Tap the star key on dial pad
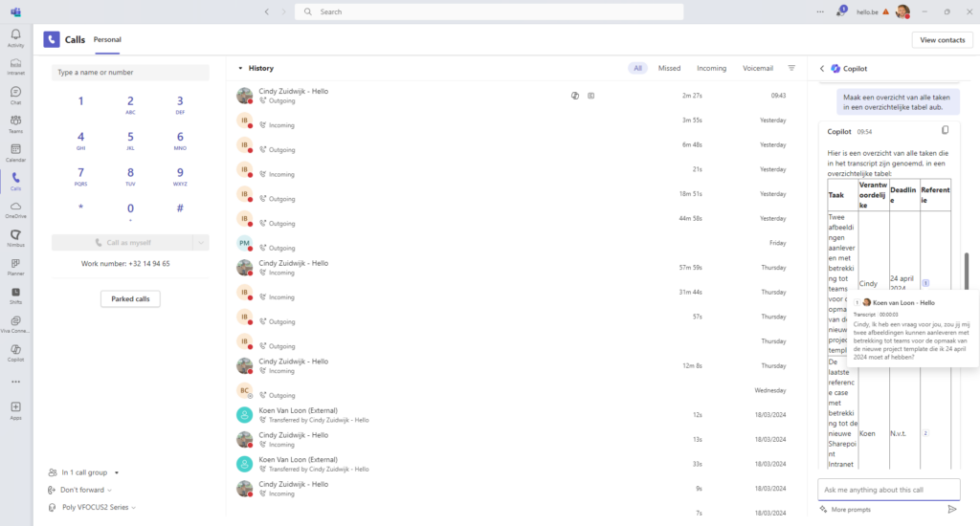Screen dimensions: 980x526 coord(80,208)
